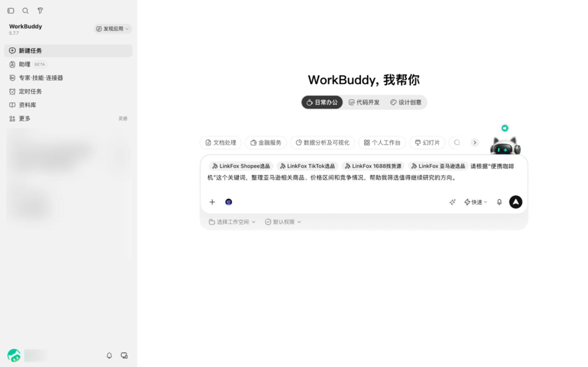The height and width of the screenshot is (367, 588).
Task: Switch to 日常办公 tab
Action: coord(322,103)
